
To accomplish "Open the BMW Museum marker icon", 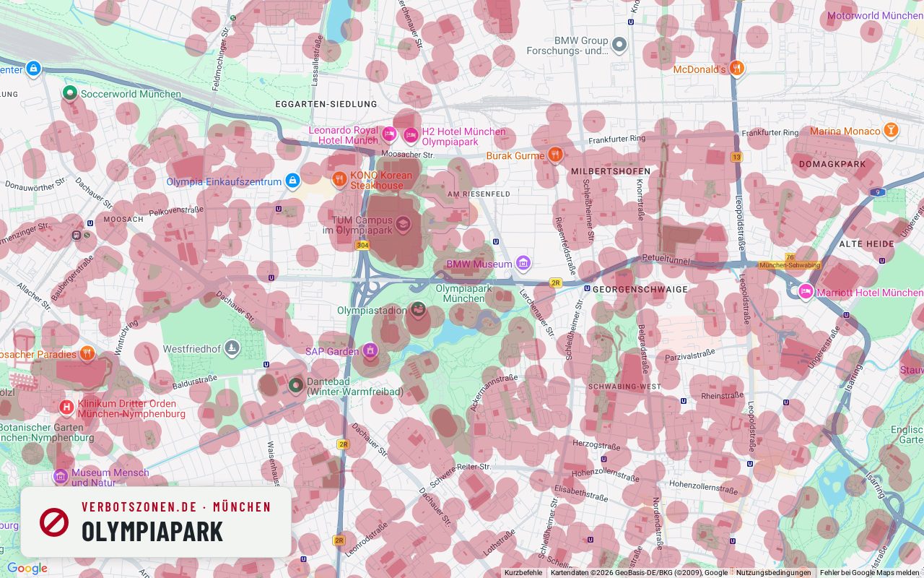I will (523, 264).
